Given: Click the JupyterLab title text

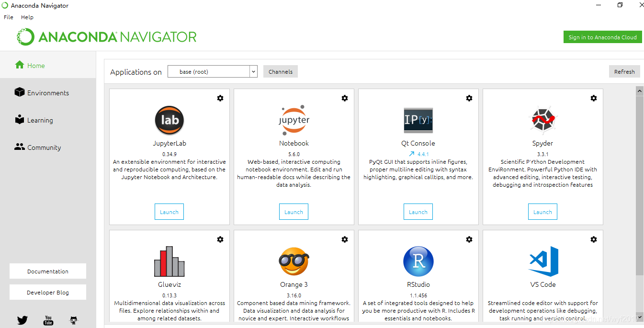Looking at the screenshot, I should pyautogui.click(x=169, y=143).
